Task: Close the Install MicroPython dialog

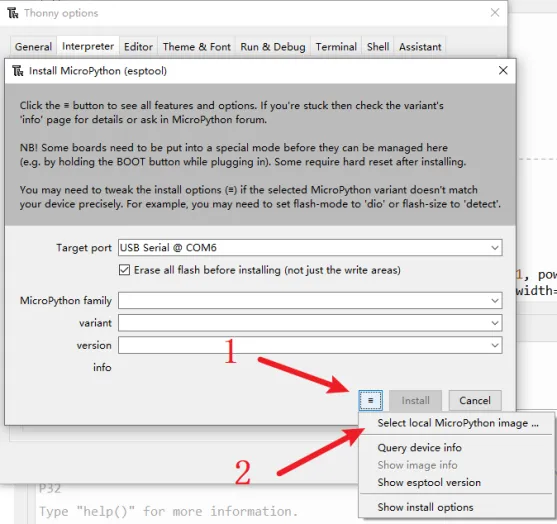Action: [x=503, y=70]
